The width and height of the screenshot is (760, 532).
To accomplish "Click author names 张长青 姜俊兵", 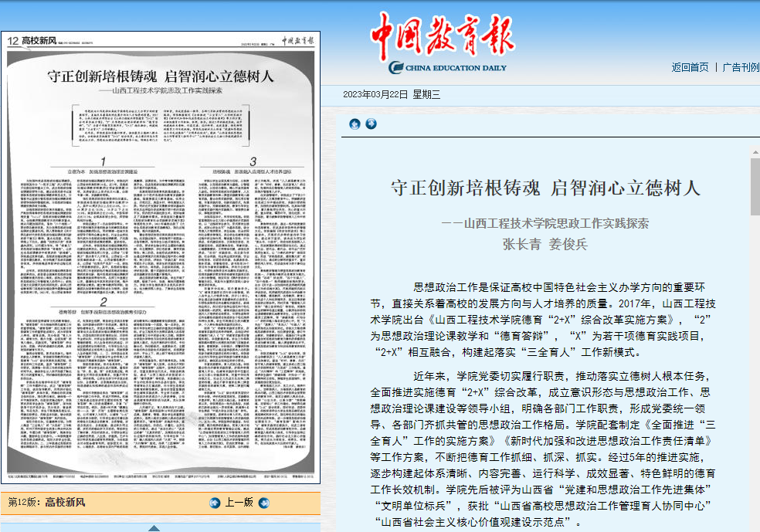I will 545,245.
